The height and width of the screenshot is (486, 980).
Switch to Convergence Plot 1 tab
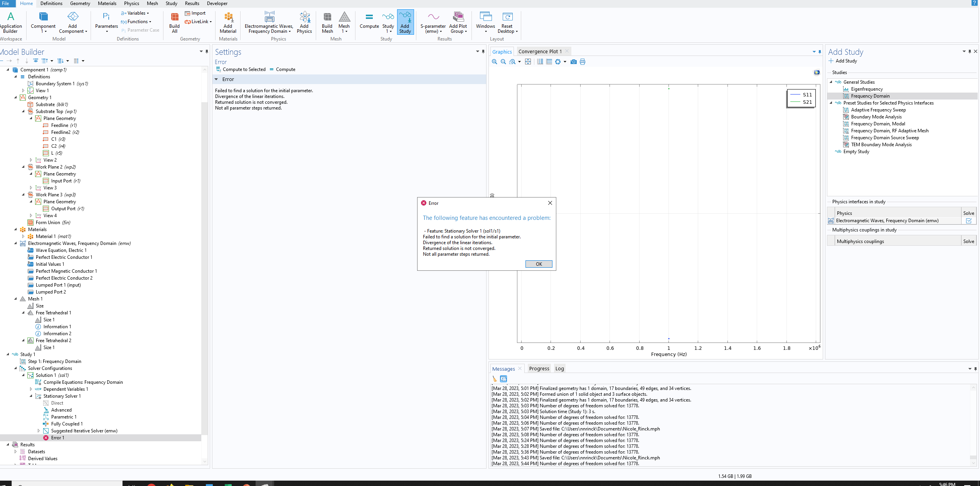(540, 52)
